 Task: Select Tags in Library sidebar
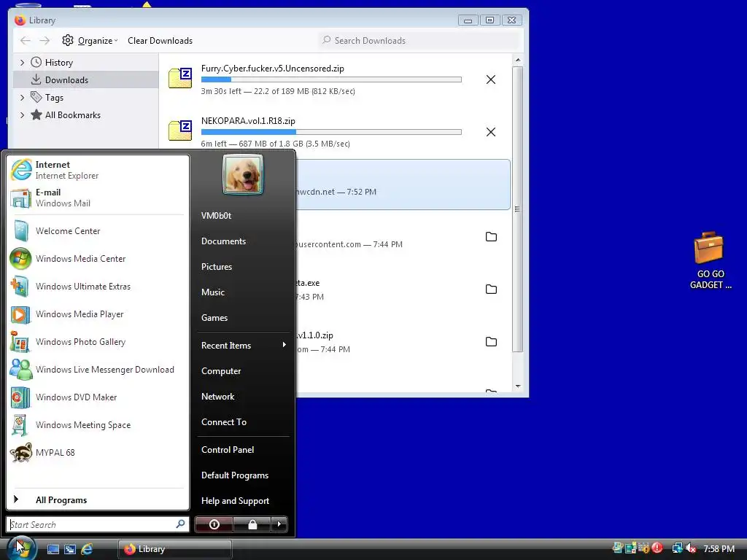coord(86,98)
